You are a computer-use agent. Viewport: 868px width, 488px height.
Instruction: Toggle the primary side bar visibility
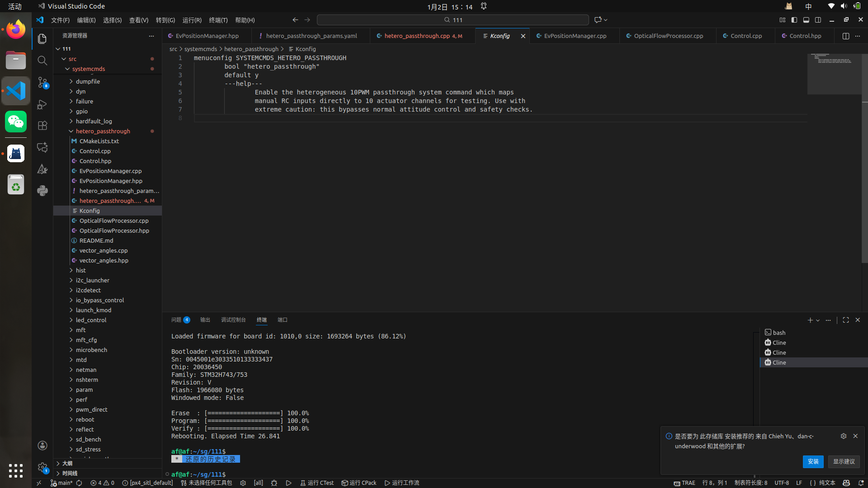[794, 20]
